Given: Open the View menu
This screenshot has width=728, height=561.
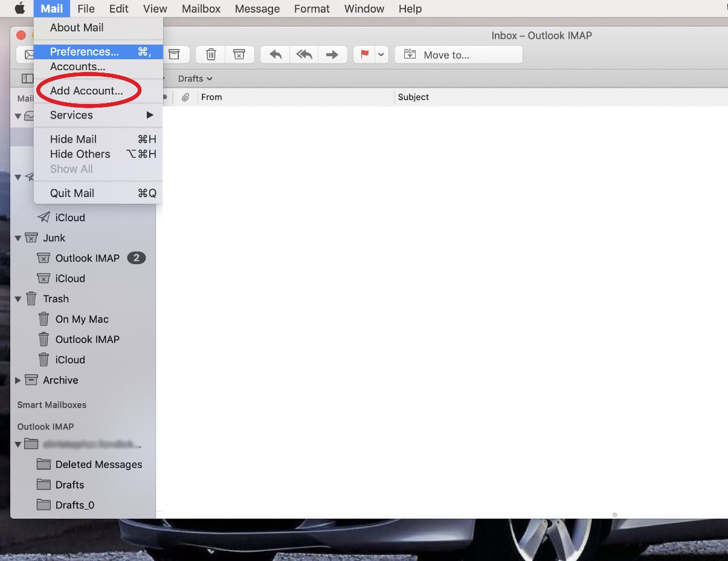Looking at the screenshot, I should (155, 8).
